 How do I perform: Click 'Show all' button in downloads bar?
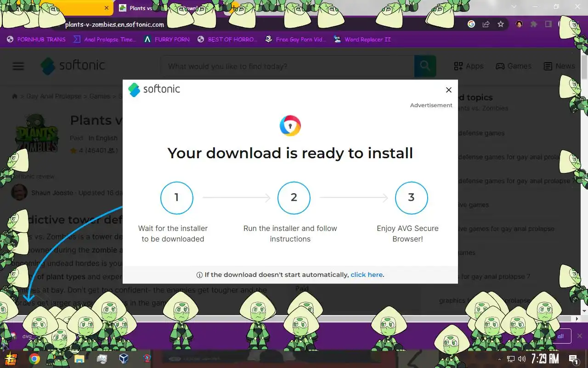(x=557, y=336)
